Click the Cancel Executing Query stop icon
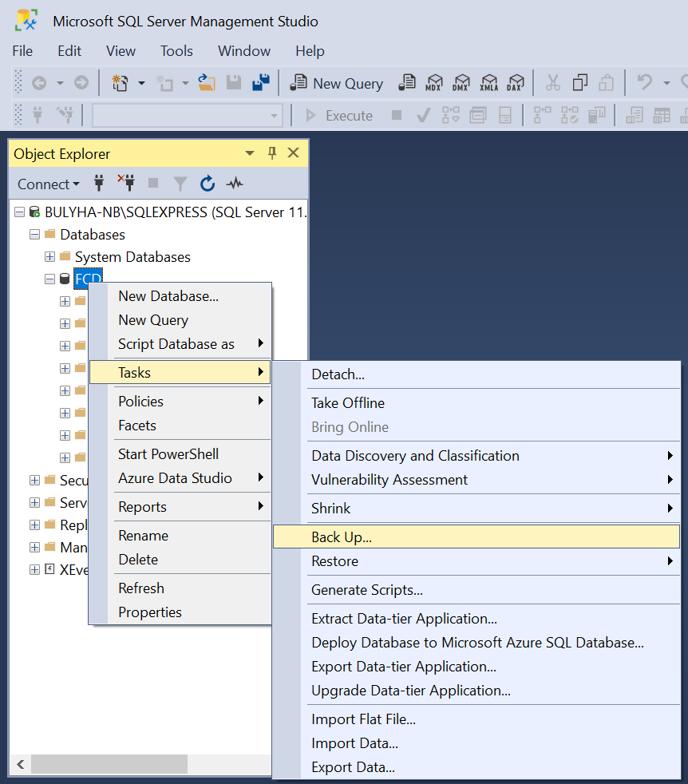Image resolution: width=688 pixels, height=784 pixels. (397, 116)
